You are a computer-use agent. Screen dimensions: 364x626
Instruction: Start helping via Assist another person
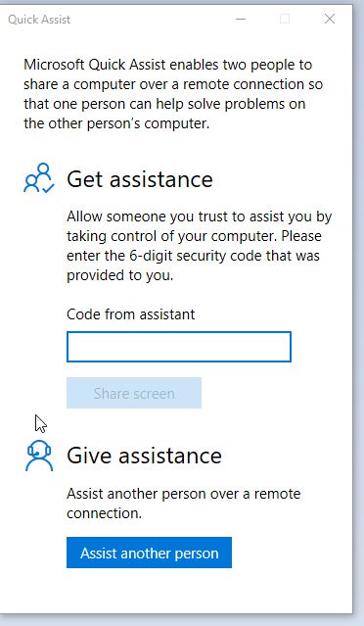(149, 553)
